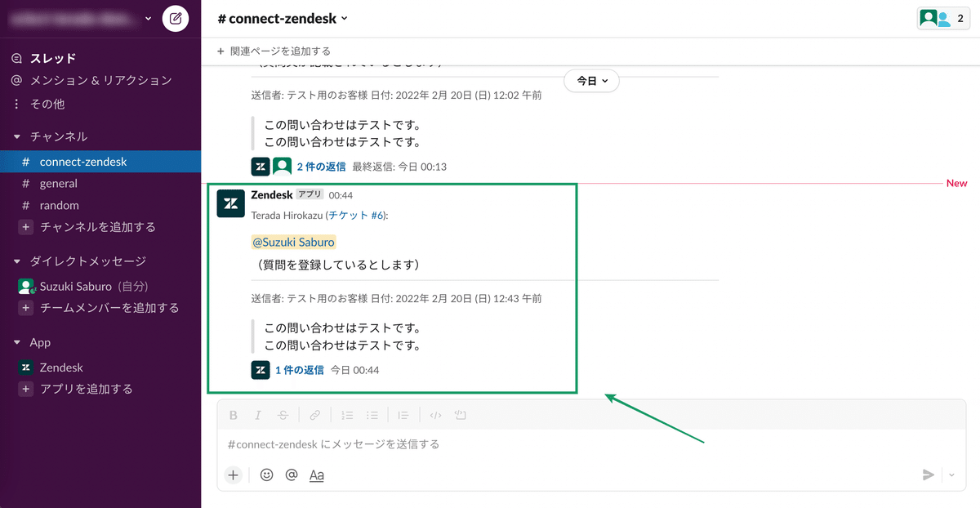
Task: Toggle bold formatting in the composer
Action: coord(234,415)
